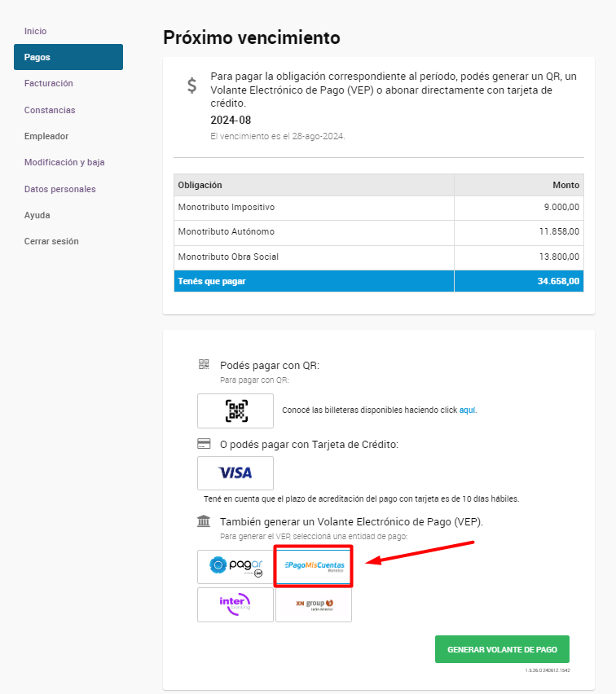Select the Pagar payment entity
The width and height of the screenshot is (616, 694).
coord(235,567)
